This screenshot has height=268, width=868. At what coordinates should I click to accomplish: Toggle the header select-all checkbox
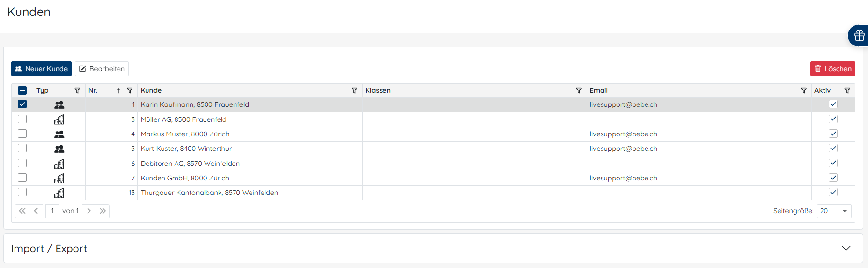(22, 90)
